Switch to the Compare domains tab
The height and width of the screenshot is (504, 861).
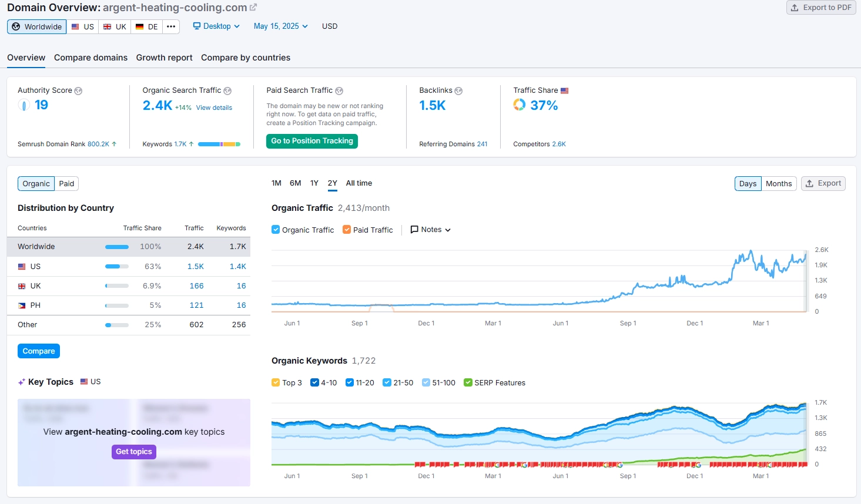click(91, 58)
